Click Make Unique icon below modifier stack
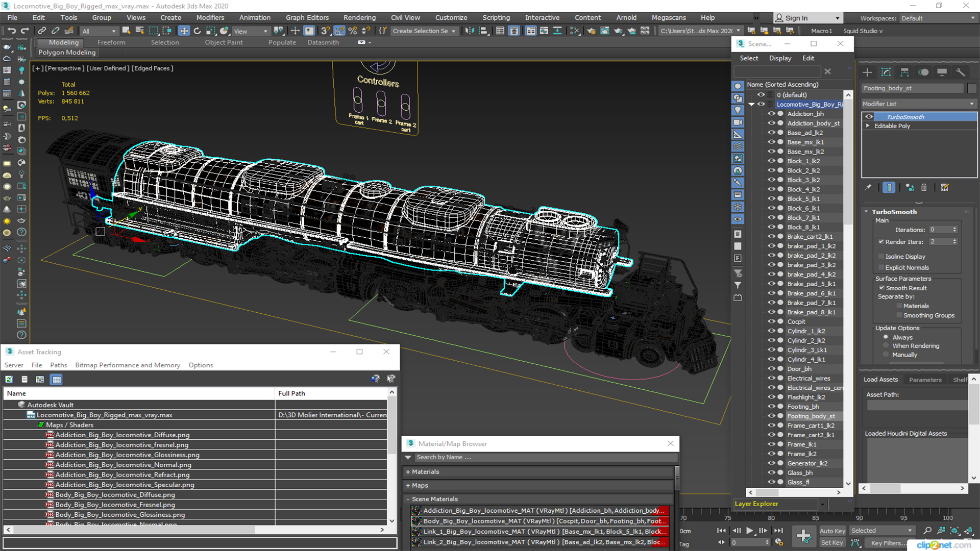 (x=910, y=188)
